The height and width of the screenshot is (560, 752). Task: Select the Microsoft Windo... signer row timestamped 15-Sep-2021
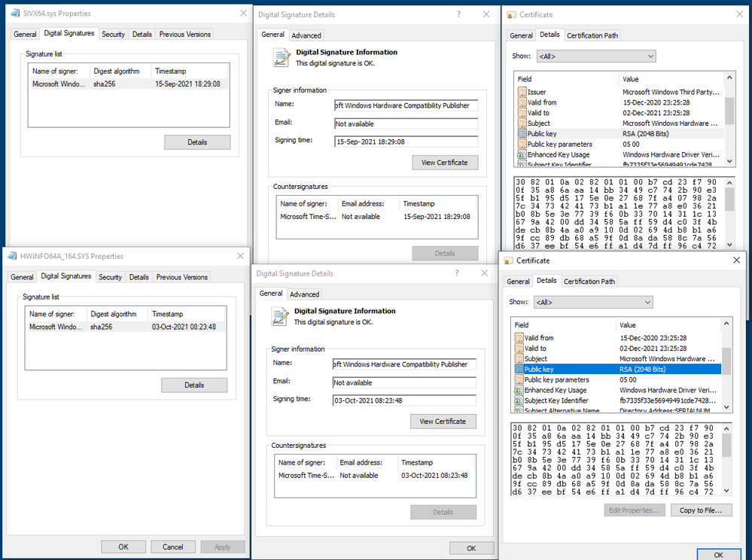129,84
